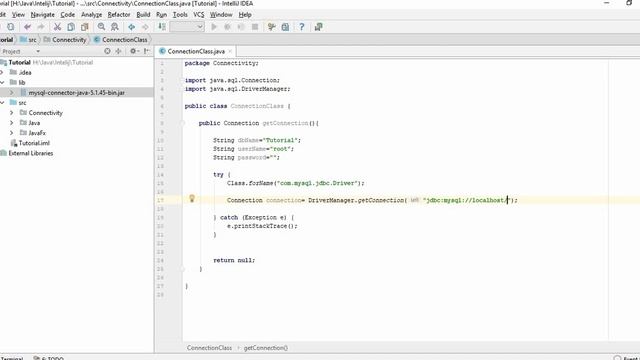Viewport: 640px width, 360px height.
Task: Click ConnectionClass breadcrumb below the editor
Action: pyautogui.click(x=209, y=348)
